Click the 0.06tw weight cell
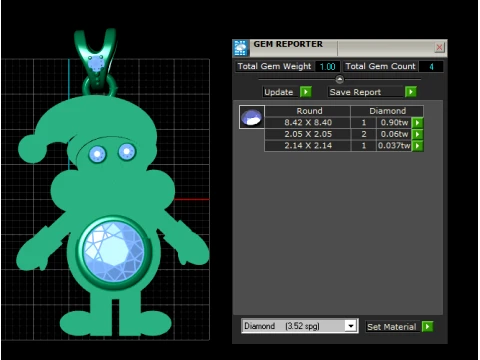480x360 pixels. pos(394,134)
